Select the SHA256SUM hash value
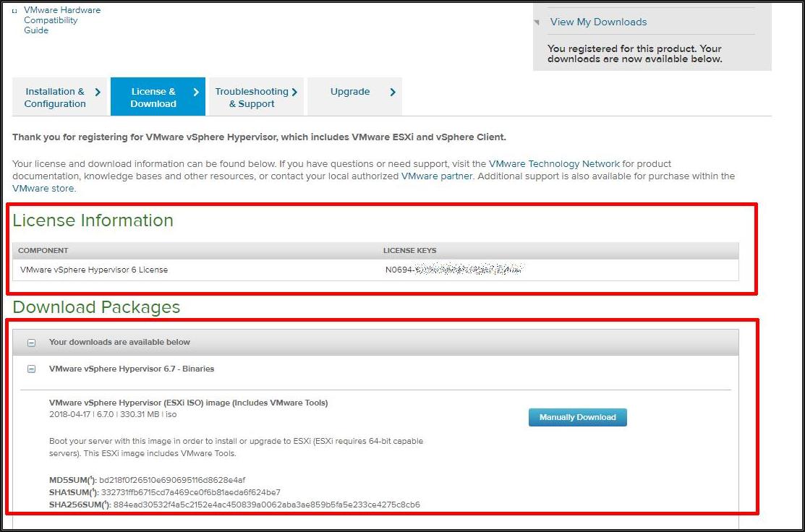Screen dimensions: 805x532 [x=266, y=505]
